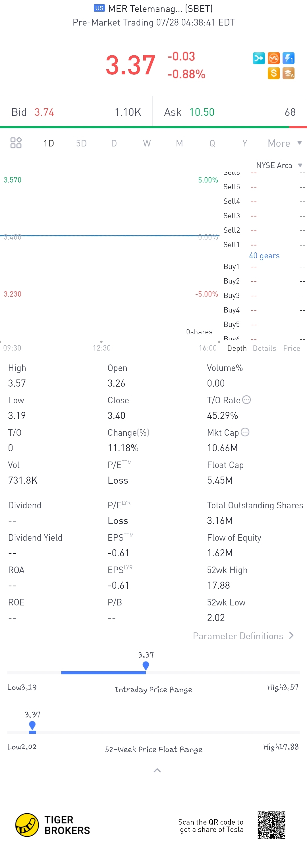The width and height of the screenshot is (307, 868).
Task: Open the Parameter Definitions link
Action: coord(243,636)
